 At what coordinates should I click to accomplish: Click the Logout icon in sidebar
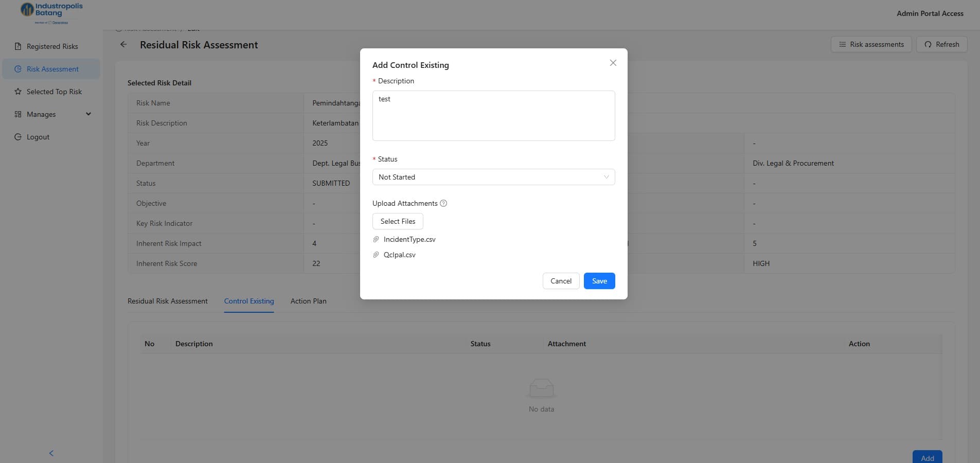tap(18, 137)
